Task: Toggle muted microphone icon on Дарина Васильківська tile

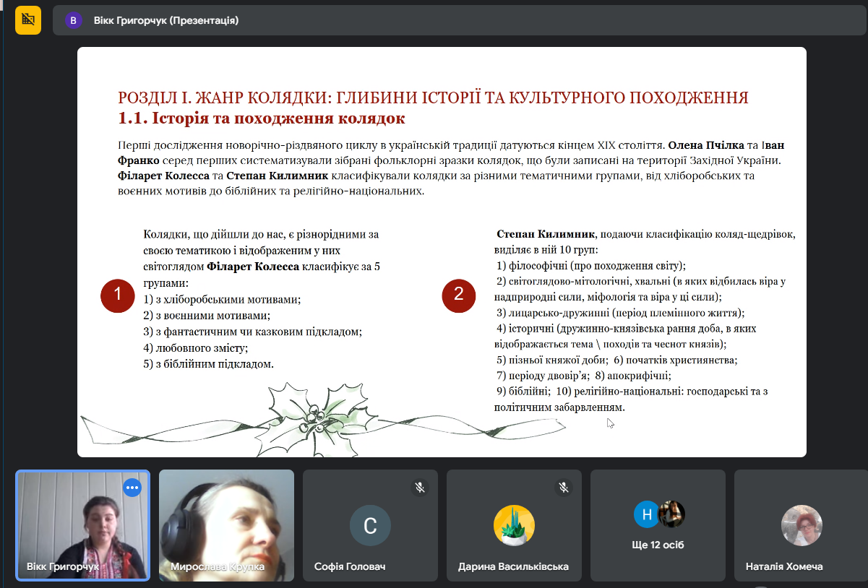Action: point(564,488)
